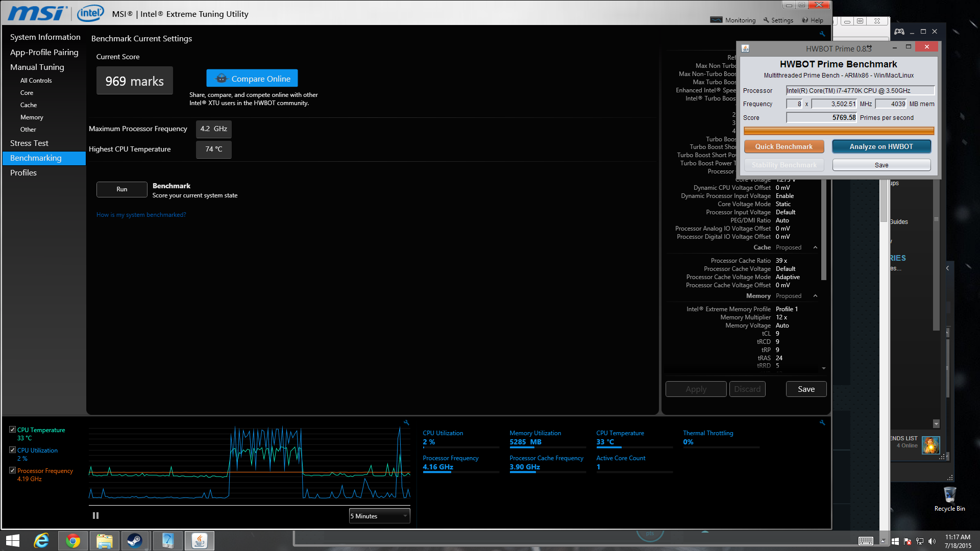The height and width of the screenshot is (551, 980).
Task: Switch to Intel XTU taskbar item
Action: click(168, 541)
